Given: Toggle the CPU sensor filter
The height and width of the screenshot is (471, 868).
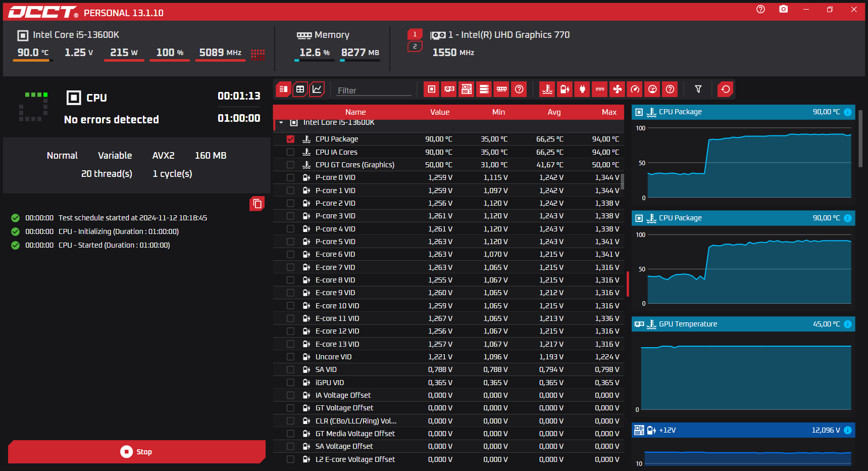Looking at the screenshot, I should click(431, 89).
